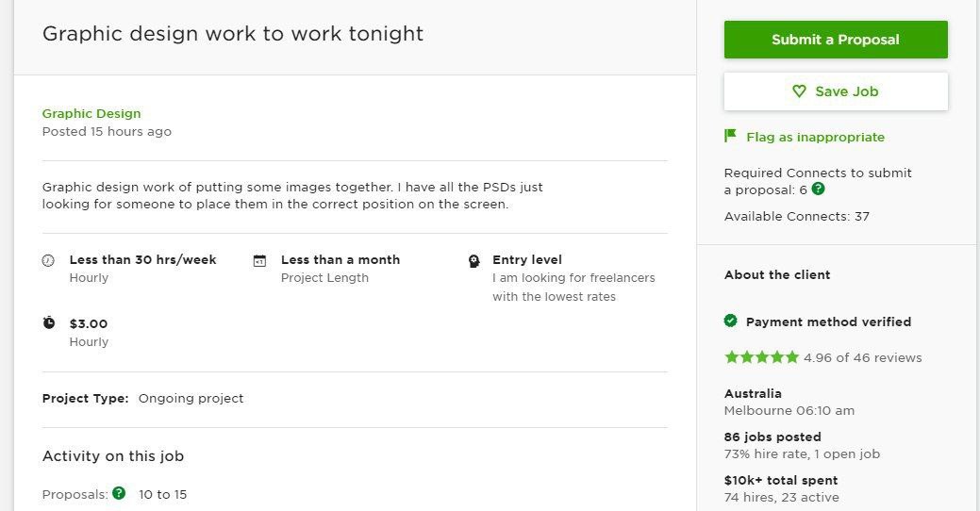
Task: Click the clock icon beside hours per week
Action: (48, 260)
